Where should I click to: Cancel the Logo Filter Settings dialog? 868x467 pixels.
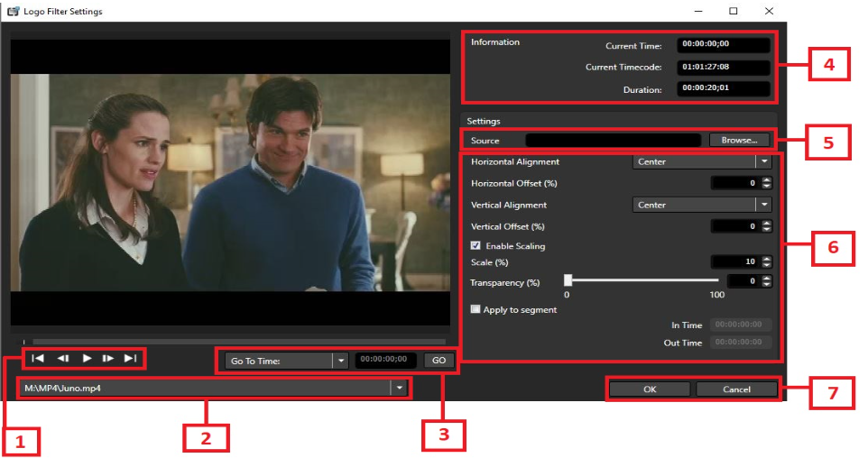click(736, 389)
